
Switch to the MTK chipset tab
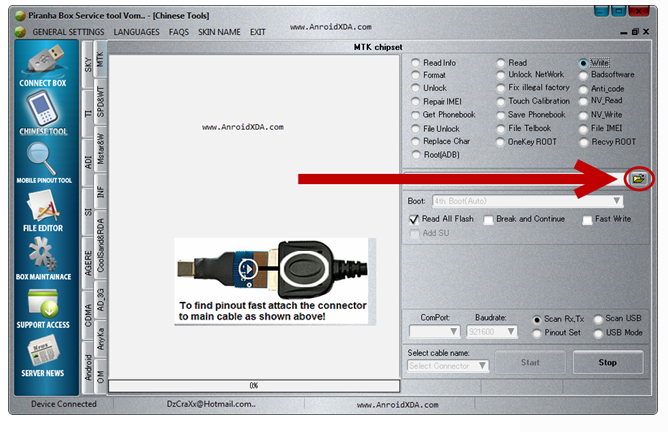[x=100, y=59]
